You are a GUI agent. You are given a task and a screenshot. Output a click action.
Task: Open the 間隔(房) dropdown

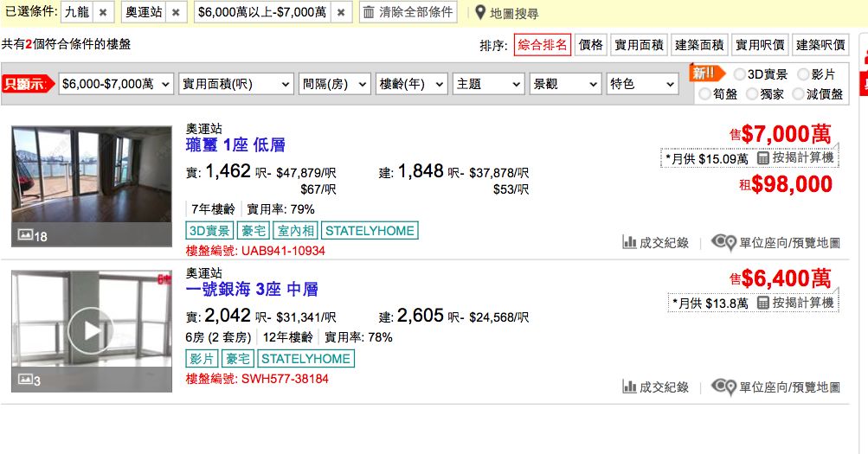point(334,84)
